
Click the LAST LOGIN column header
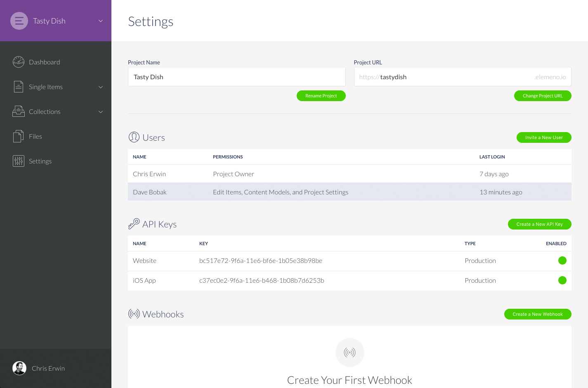tap(492, 157)
